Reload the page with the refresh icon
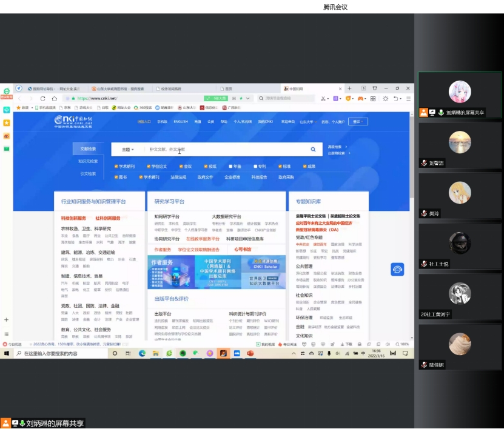Viewport: 504px width, 429px height. 43,98
